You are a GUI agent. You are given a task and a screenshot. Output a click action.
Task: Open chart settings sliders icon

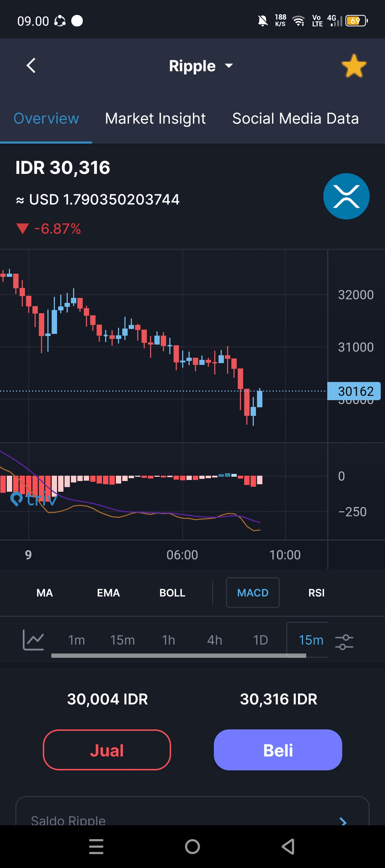coord(344,642)
